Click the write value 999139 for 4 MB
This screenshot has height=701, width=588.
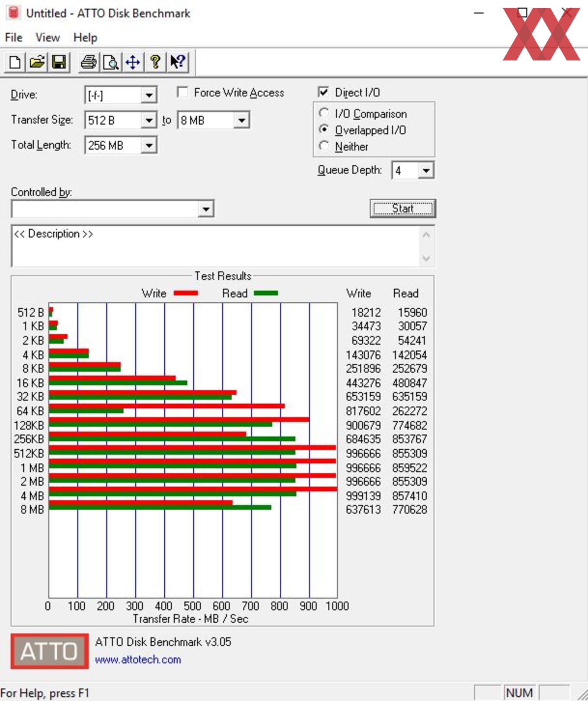[x=363, y=496]
